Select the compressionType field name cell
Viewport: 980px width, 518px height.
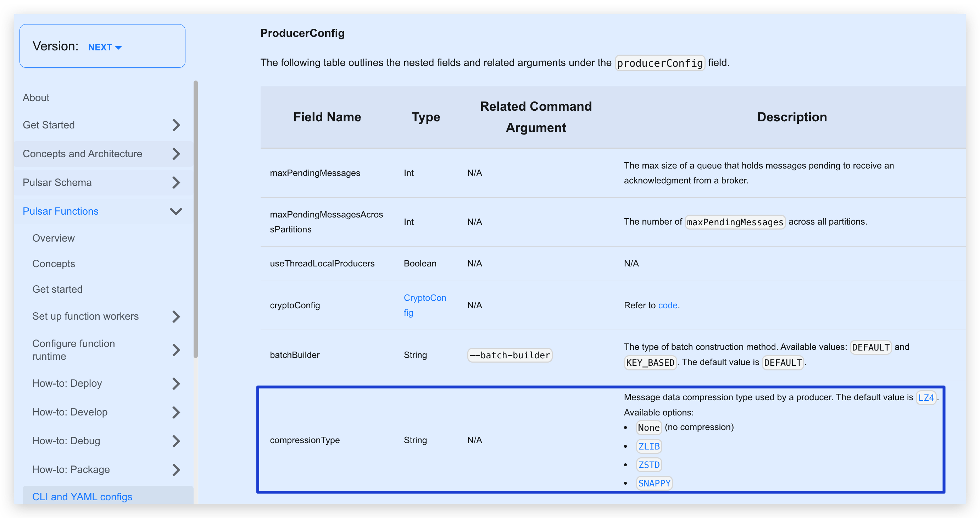coord(305,440)
